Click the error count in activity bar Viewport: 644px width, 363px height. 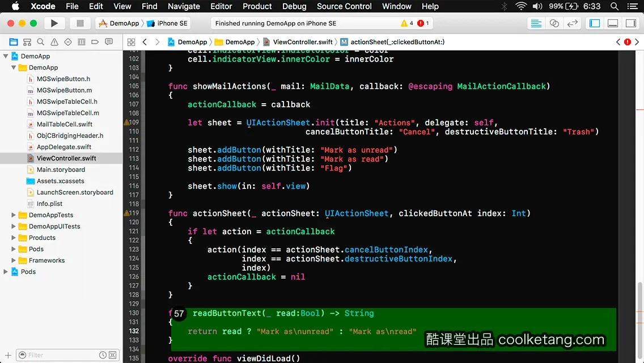coord(423,23)
